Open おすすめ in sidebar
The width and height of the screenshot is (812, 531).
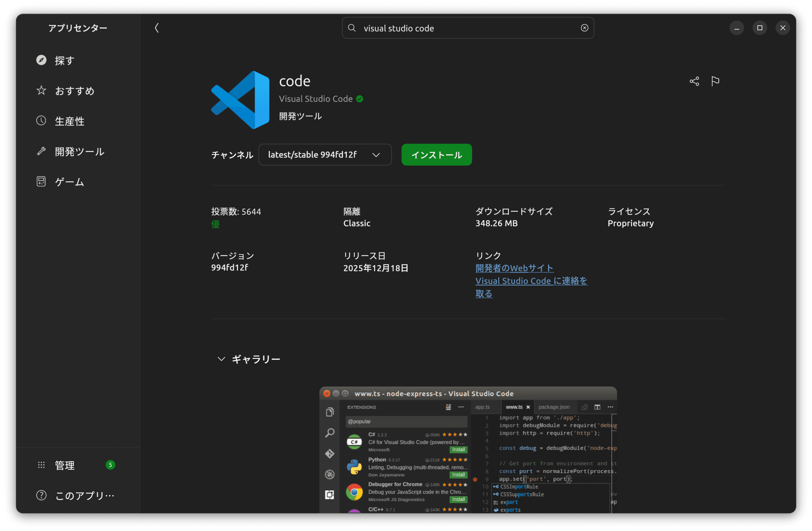74,91
